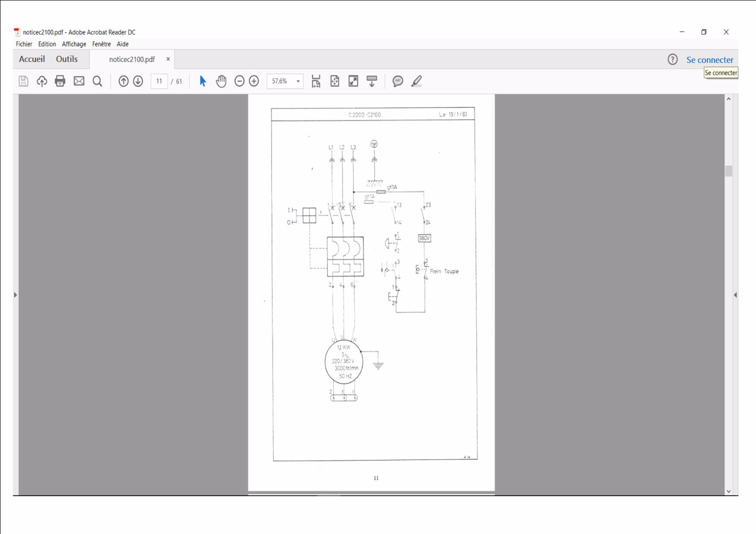Expand the right tools pane

coord(735,295)
